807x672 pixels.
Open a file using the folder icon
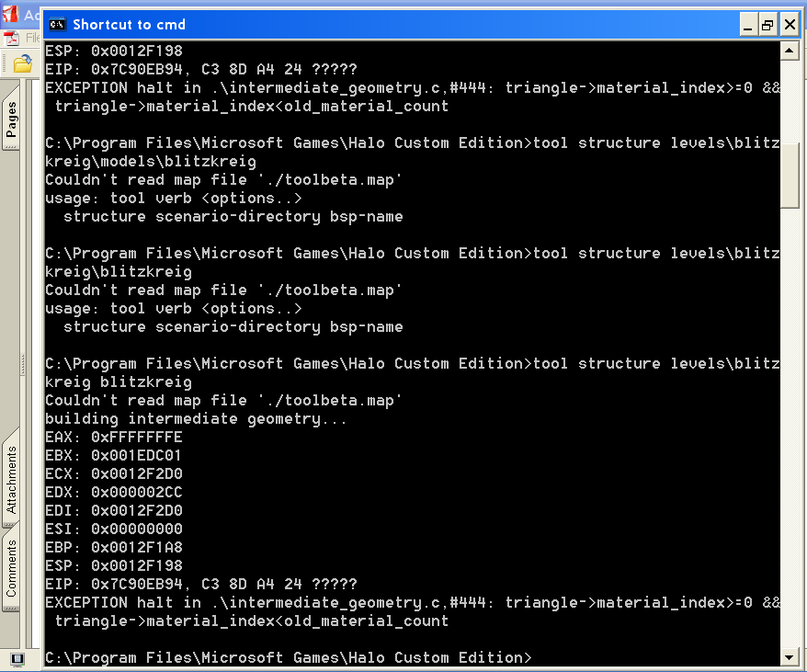click(x=23, y=64)
